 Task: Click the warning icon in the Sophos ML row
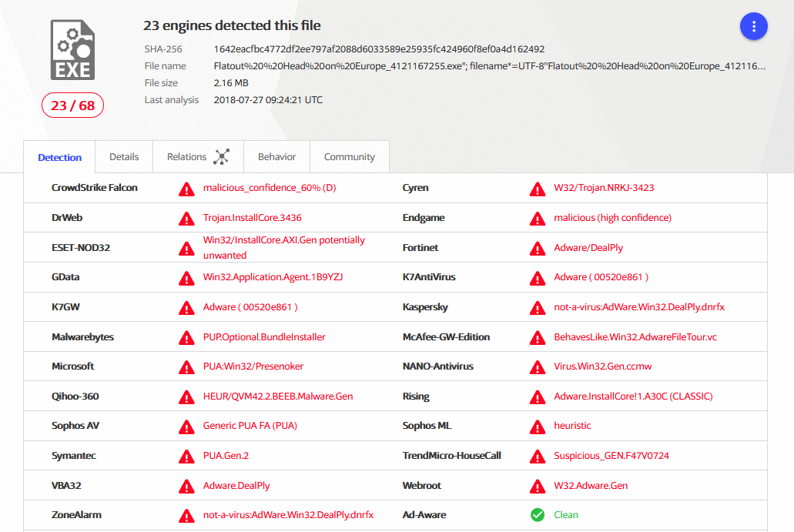pyautogui.click(x=538, y=427)
